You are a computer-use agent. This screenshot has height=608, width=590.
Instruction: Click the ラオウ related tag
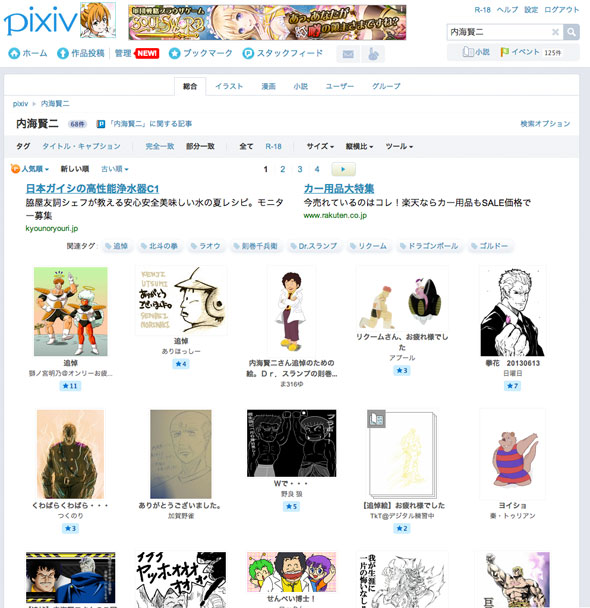coord(205,246)
